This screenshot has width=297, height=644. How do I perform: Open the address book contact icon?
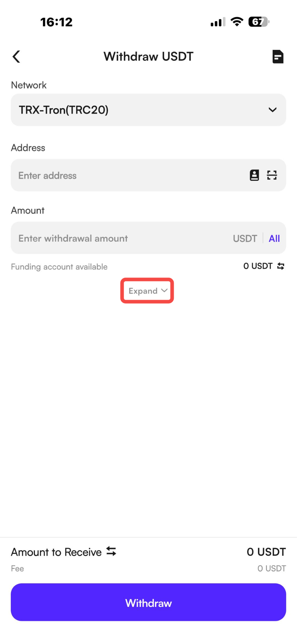coord(254,175)
